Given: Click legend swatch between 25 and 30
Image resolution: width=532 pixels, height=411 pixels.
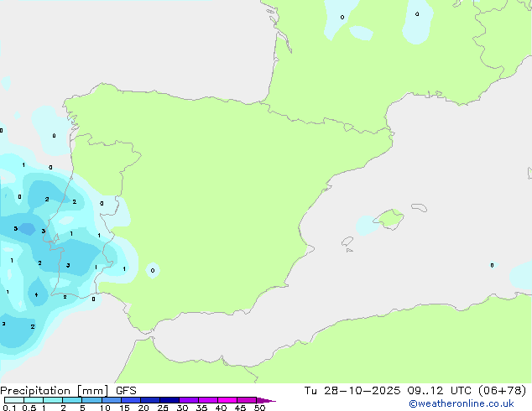Looking at the screenshot, I should (170, 400).
